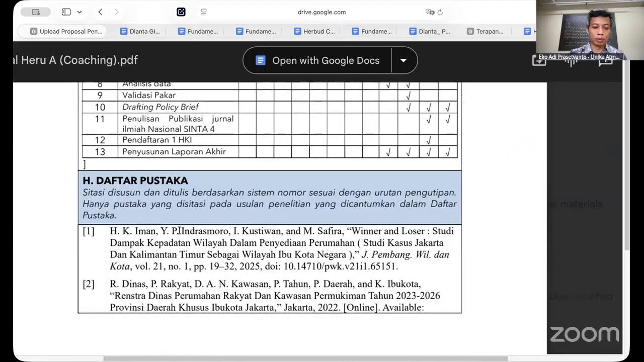Image resolution: width=644 pixels, height=362 pixels.
Task: Click the Pendaftaran 1 HKI row label
Action: pyautogui.click(x=157, y=140)
